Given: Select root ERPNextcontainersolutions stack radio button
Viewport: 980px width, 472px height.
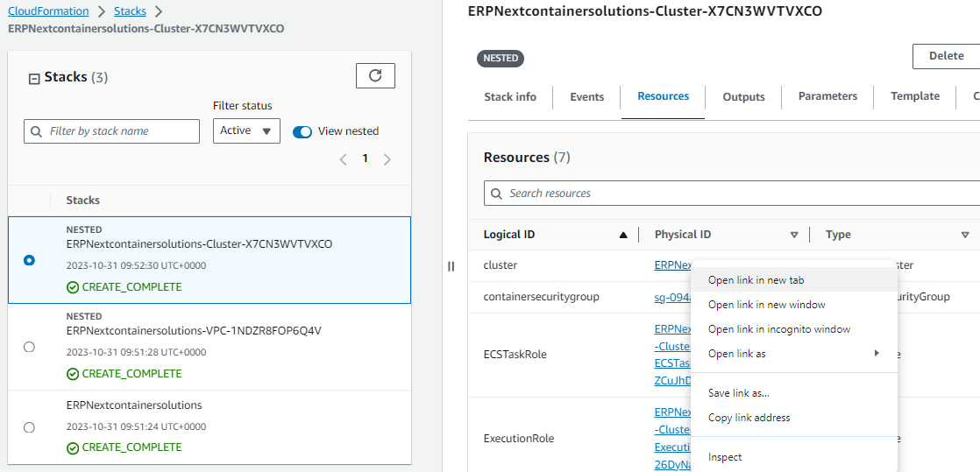Looking at the screenshot, I should (29, 427).
